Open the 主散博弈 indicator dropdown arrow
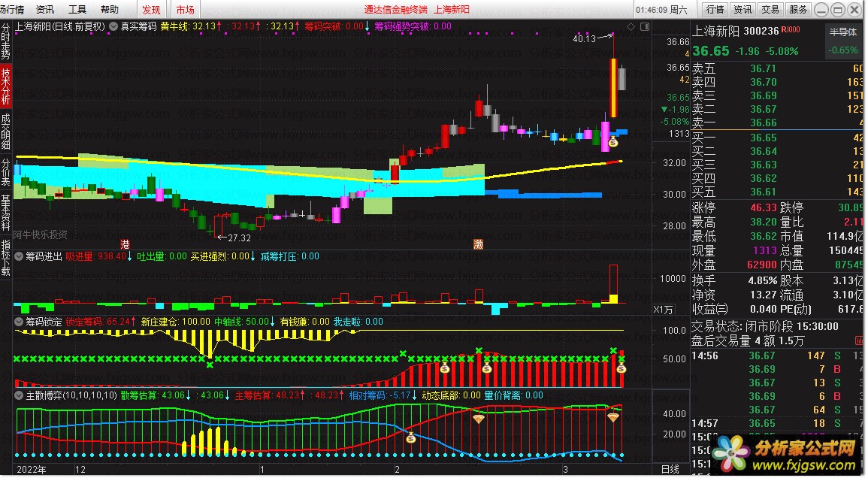The width and height of the screenshot is (868, 478). click(x=19, y=395)
